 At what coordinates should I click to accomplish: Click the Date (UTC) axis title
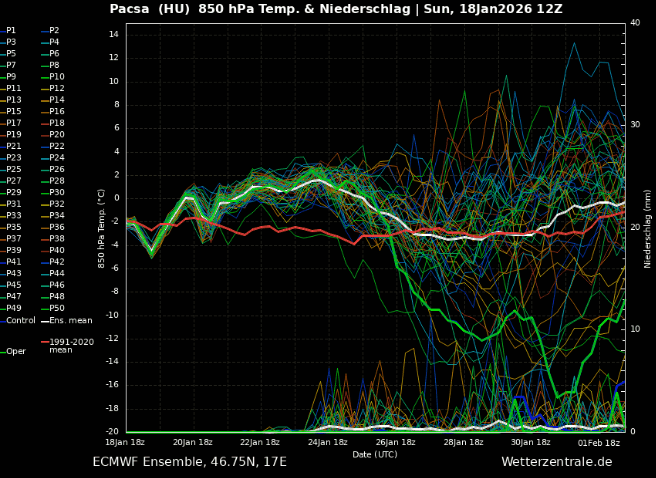375,454
